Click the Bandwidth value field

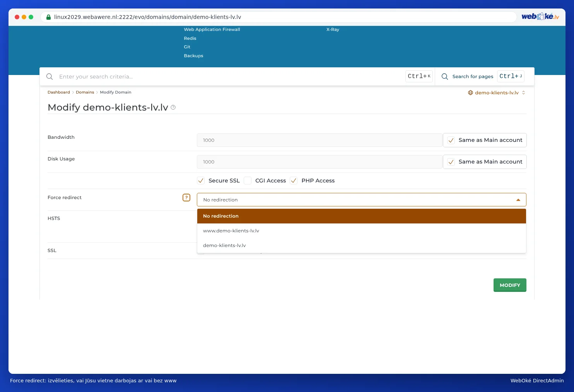coord(319,140)
